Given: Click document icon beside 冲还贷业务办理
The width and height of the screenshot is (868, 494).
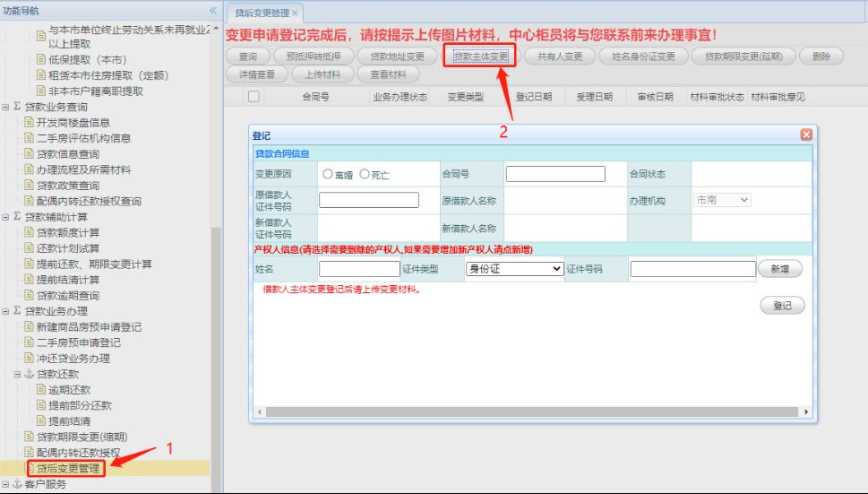Looking at the screenshot, I should (30, 358).
